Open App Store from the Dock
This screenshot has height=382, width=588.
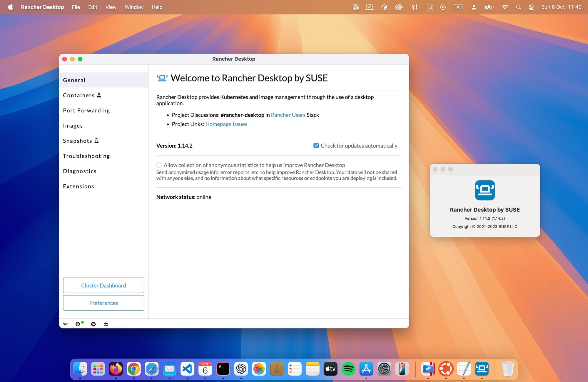point(366,369)
